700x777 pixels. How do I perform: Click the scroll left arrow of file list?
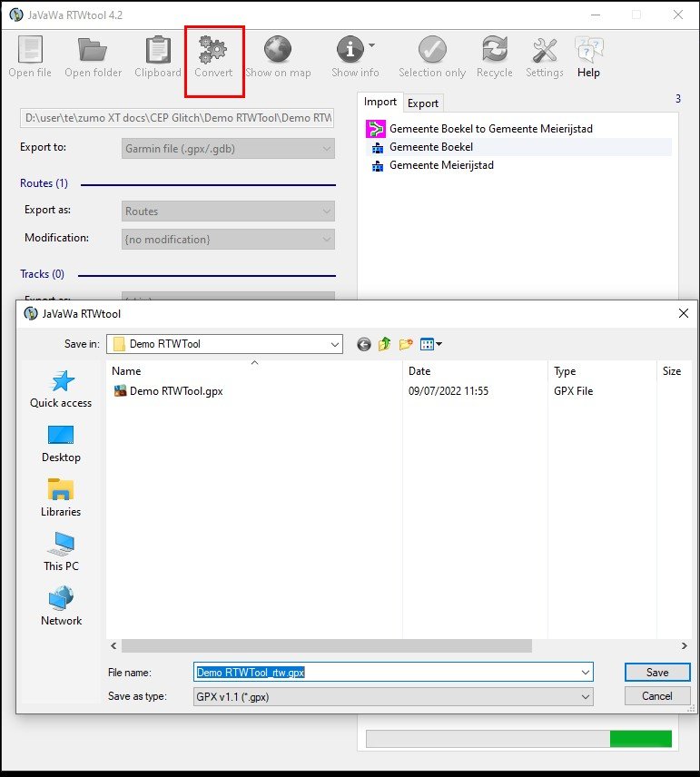[113, 645]
